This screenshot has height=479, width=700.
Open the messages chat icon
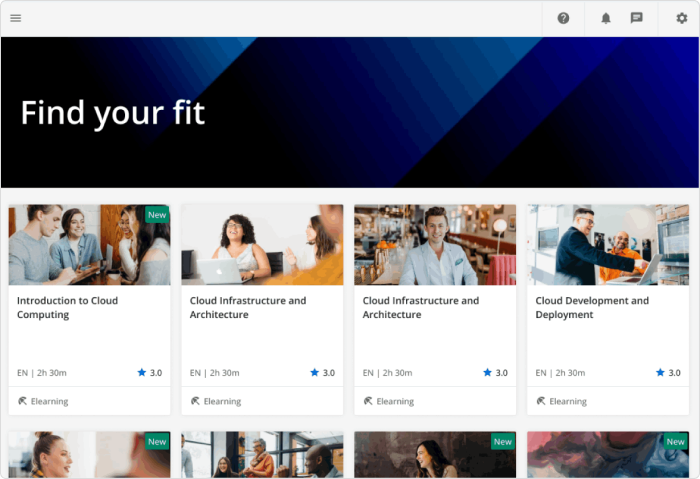(637, 18)
